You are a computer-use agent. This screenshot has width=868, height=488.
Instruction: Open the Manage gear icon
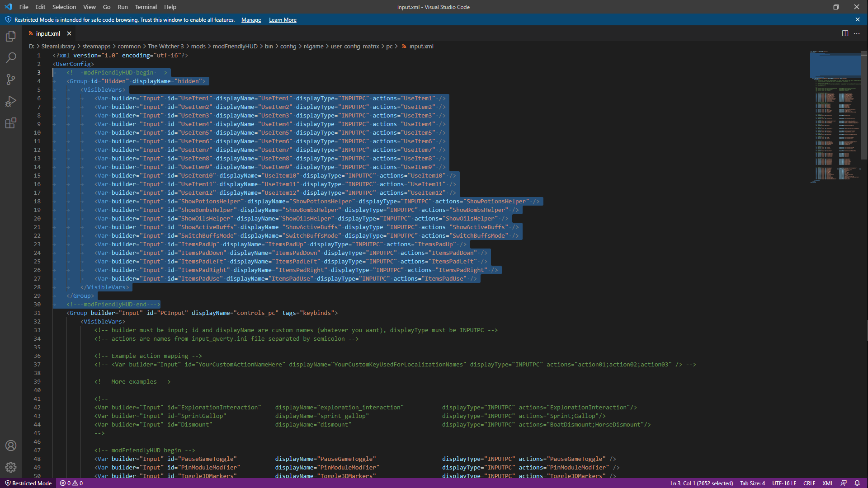11,467
